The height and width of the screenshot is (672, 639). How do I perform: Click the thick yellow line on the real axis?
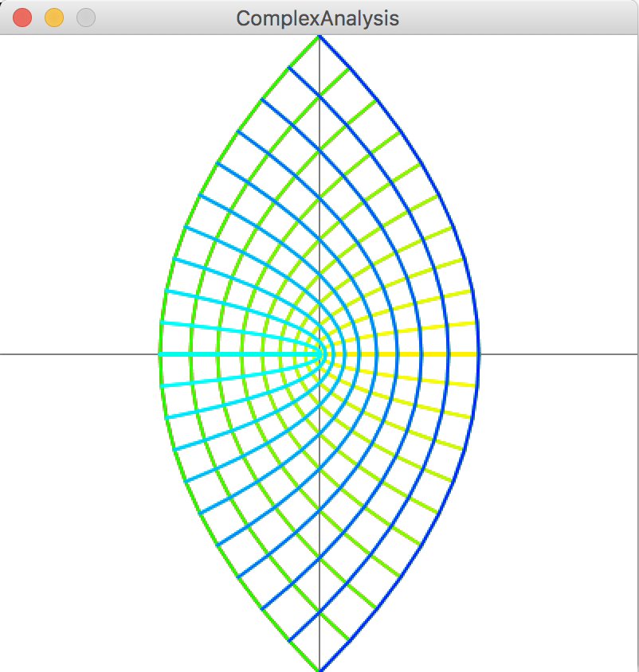tap(422, 354)
